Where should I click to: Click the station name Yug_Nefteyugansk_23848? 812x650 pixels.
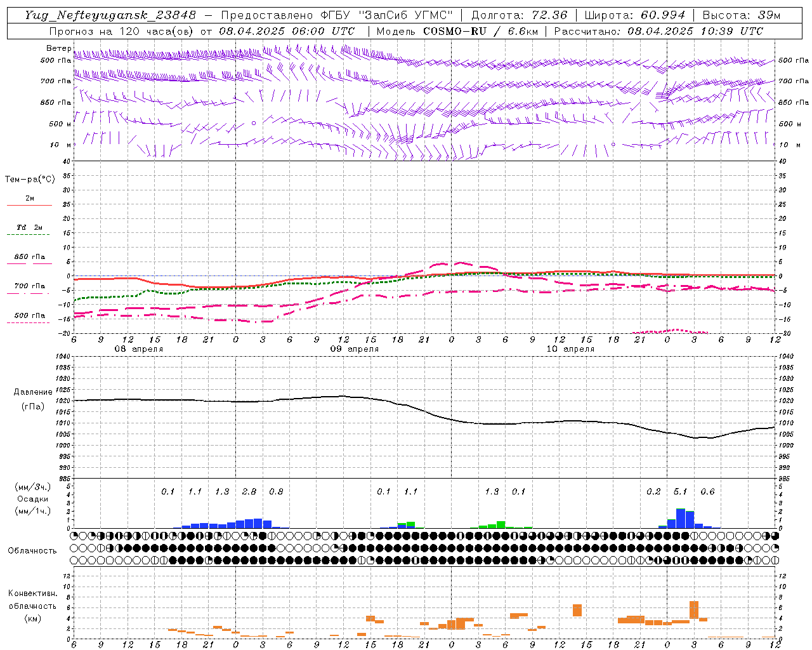click(110, 15)
